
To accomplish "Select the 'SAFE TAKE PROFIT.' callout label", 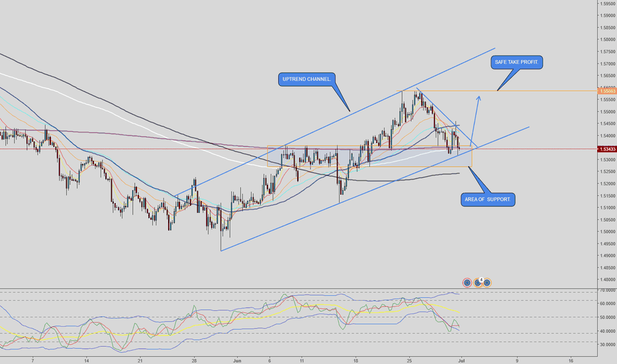I will click(516, 62).
